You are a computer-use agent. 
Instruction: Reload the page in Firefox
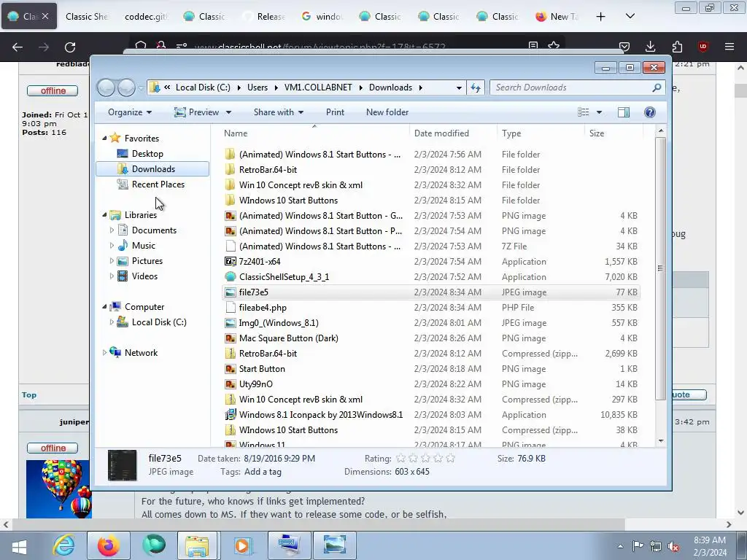tap(70, 47)
